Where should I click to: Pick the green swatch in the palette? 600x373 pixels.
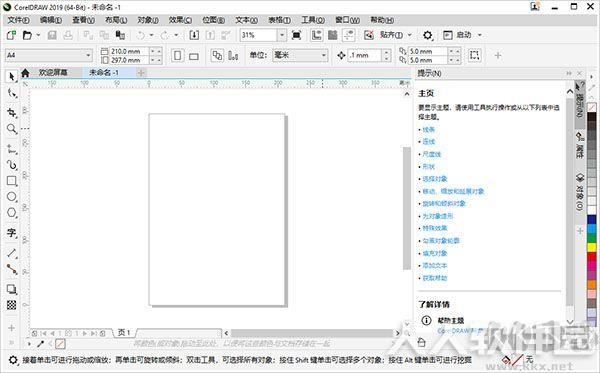tap(592, 238)
